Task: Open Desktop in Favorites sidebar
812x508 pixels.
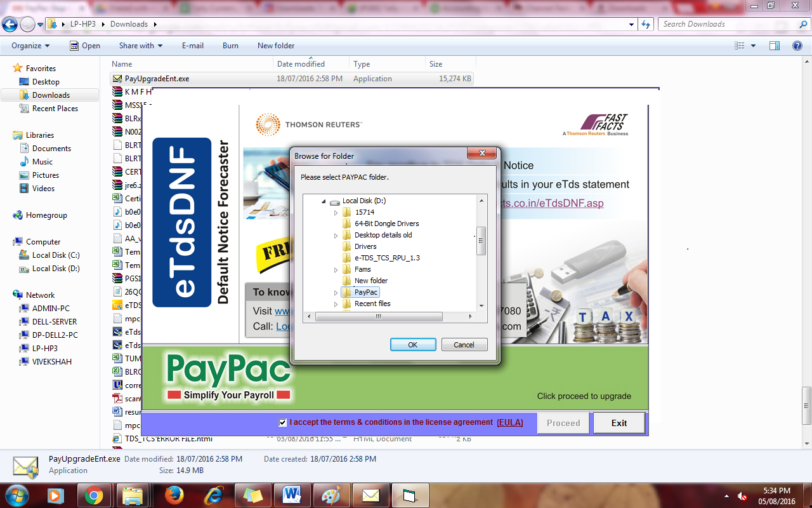Action: pos(46,82)
